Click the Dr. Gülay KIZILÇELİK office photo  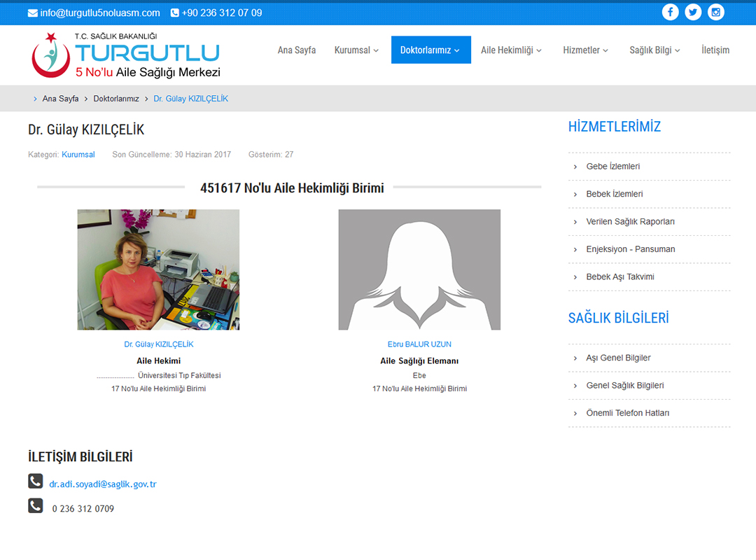tap(158, 269)
